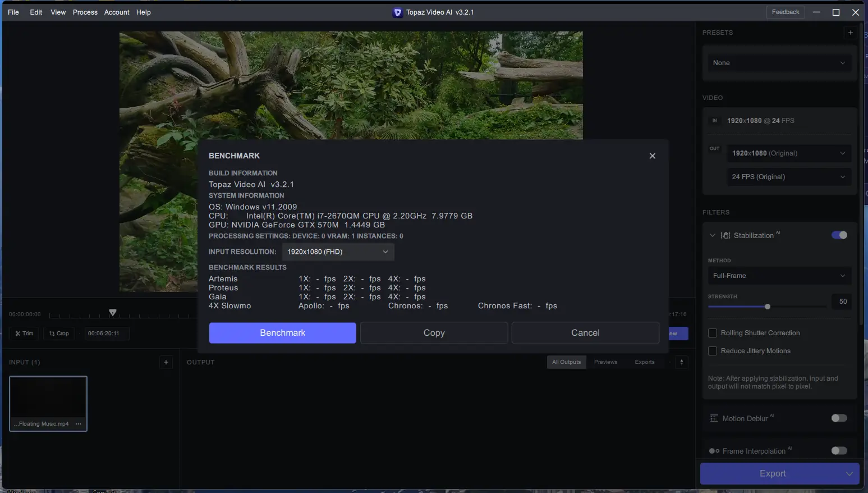Click the timeline playhead marker
The image size is (868, 493).
[x=113, y=313]
